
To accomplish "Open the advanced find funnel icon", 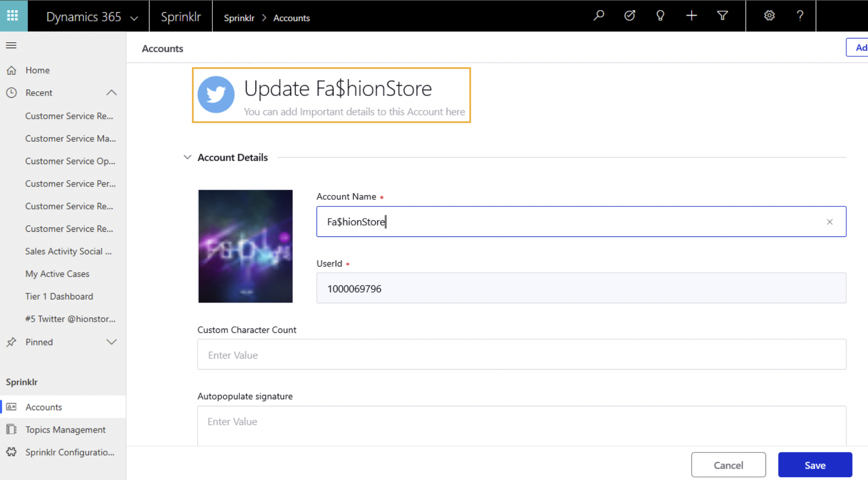I will tap(722, 16).
